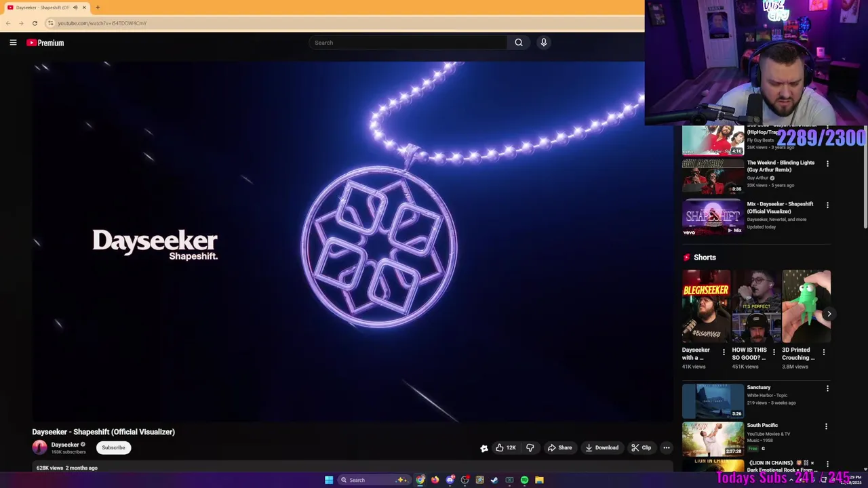Screen dimensions: 868x488
Task: Open The Weeknd - Blinding Lights remix thumbnail
Action: point(713,176)
